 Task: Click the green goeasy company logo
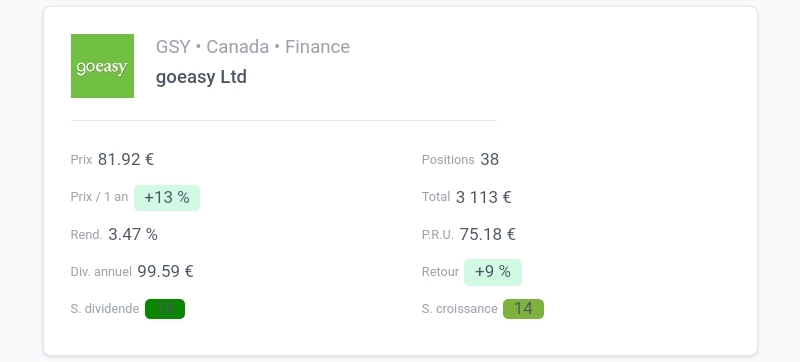102,66
